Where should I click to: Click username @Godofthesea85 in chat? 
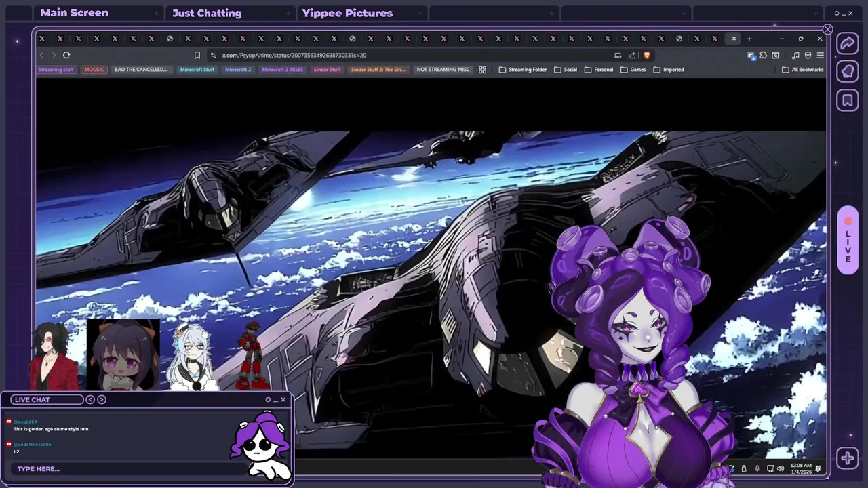pos(32,444)
